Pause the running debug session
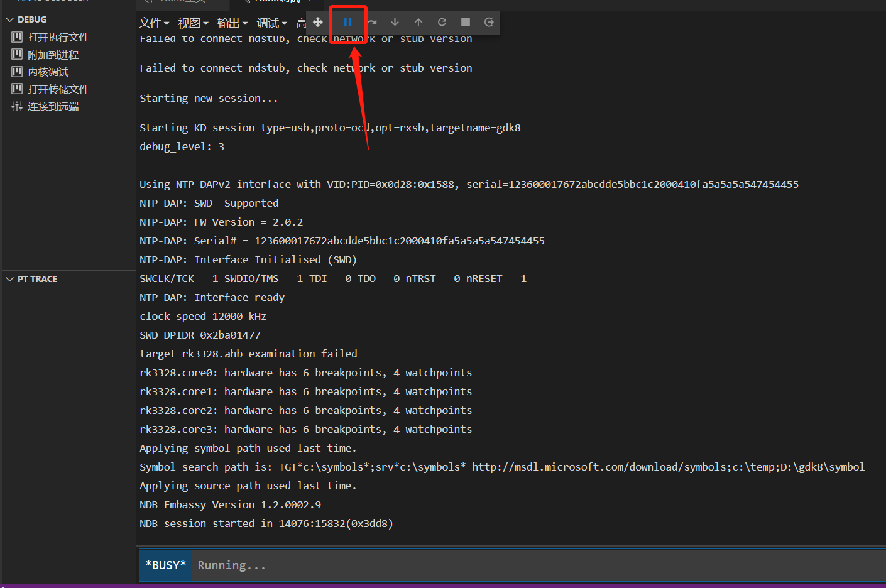This screenshot has height=588, width=886. [347, 23]
